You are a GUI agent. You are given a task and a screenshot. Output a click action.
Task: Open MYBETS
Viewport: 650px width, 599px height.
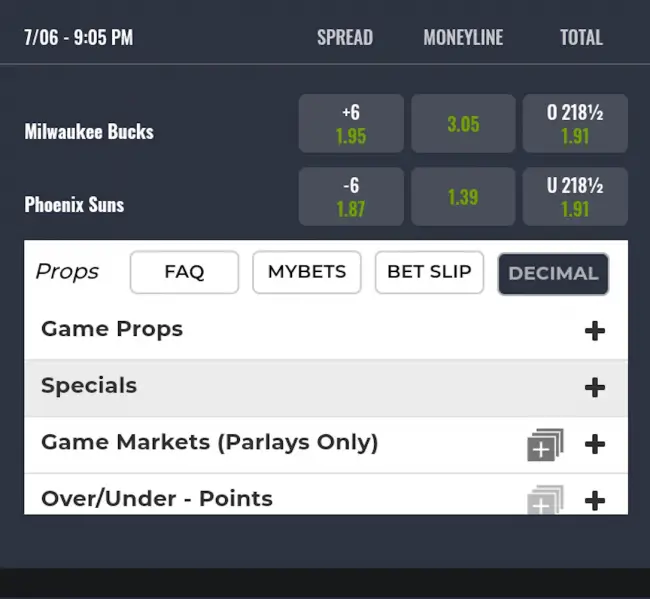(x=306, y=272)
